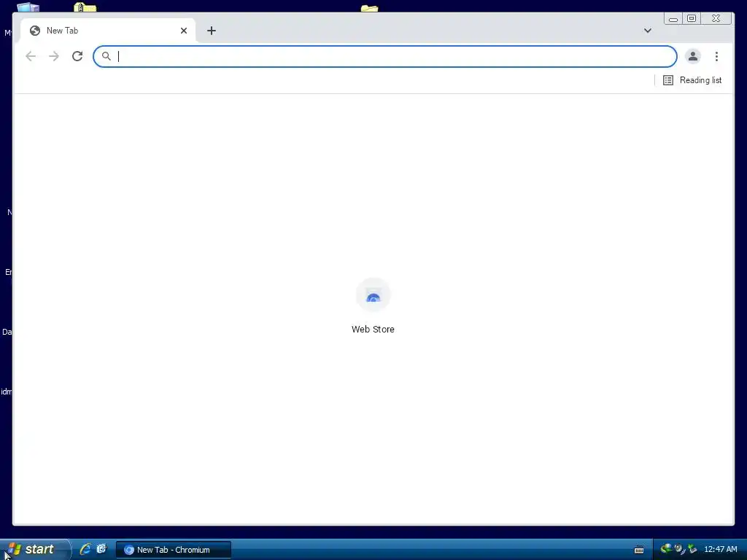The image size is (747, 560).
Task: Click the second quick launch icon
Action: click(x=101, y=549)
